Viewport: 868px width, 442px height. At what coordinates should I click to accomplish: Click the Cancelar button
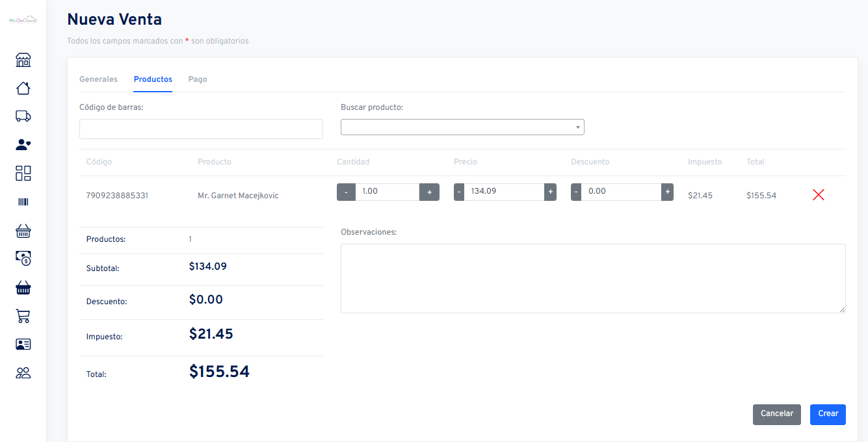click(x=776, y=414)
